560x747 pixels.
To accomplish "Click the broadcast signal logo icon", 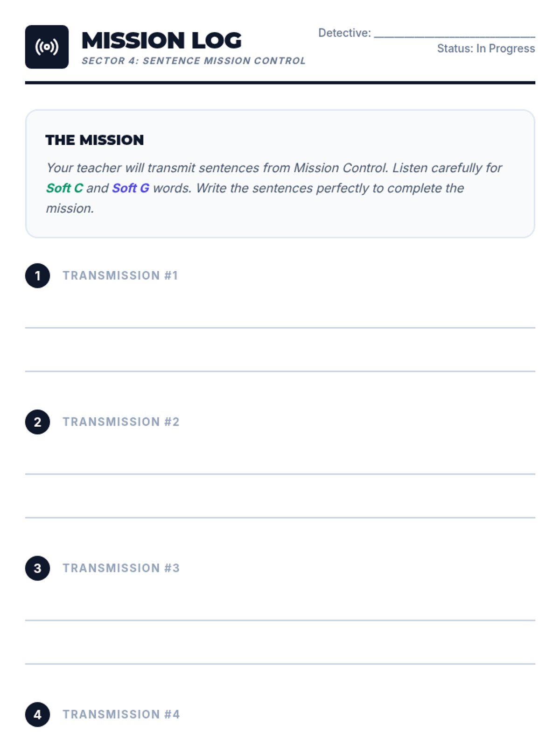I will point(47,47).
